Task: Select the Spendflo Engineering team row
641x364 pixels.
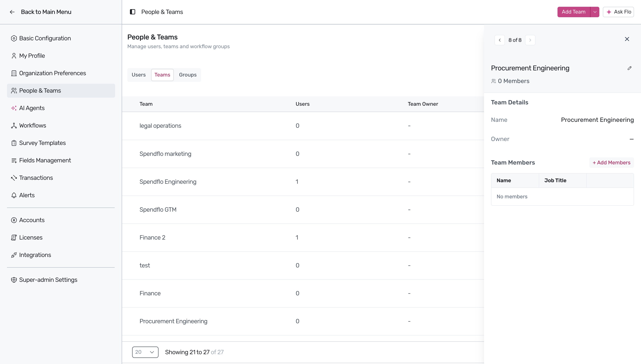Action: [303, 182]
